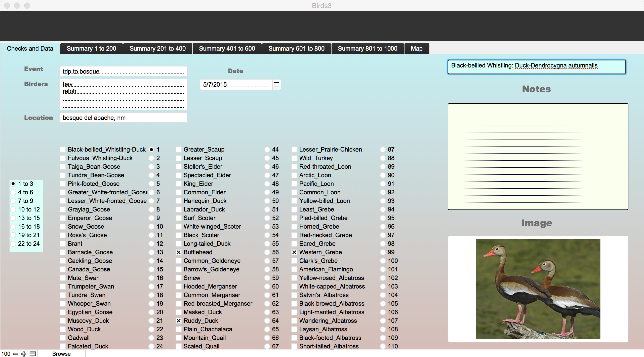Uncheck the Bufflehead checkbox
The width and height of the screenshot is (644, 357).
[x=179, y=252]
